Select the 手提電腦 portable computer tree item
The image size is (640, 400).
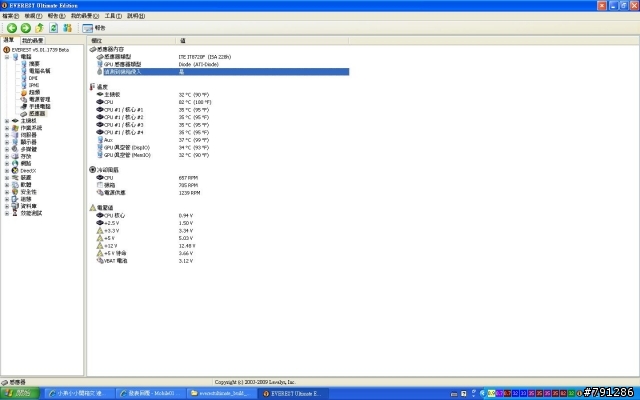[40, 107]
